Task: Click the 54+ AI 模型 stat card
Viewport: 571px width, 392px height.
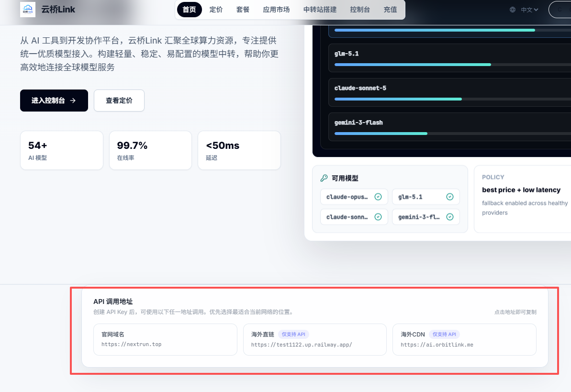Action: tap(62, 150)
